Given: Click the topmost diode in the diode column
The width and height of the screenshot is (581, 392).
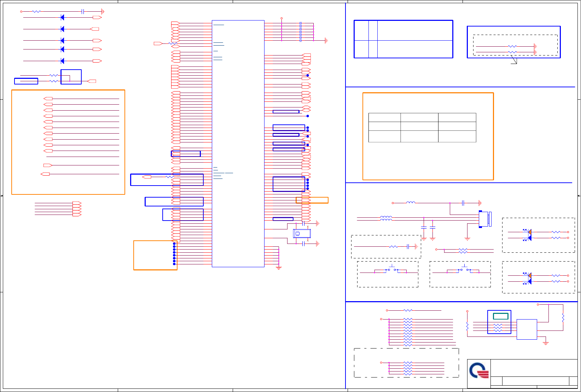Looking at the screenshot, I should point(62,17).
